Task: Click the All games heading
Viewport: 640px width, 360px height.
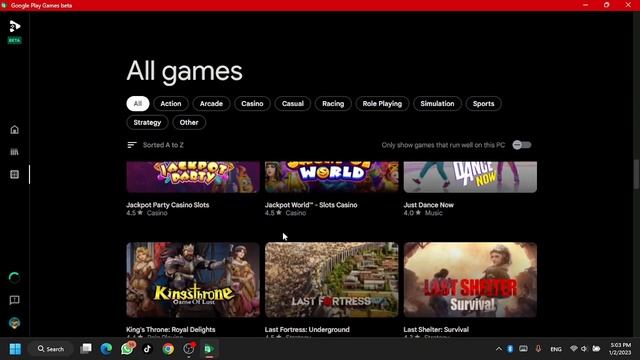Action: click(x=184, y=71)
